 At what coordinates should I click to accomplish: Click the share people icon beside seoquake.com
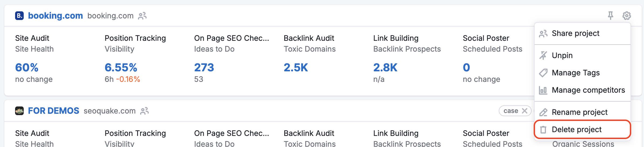(x=144, y=111)
